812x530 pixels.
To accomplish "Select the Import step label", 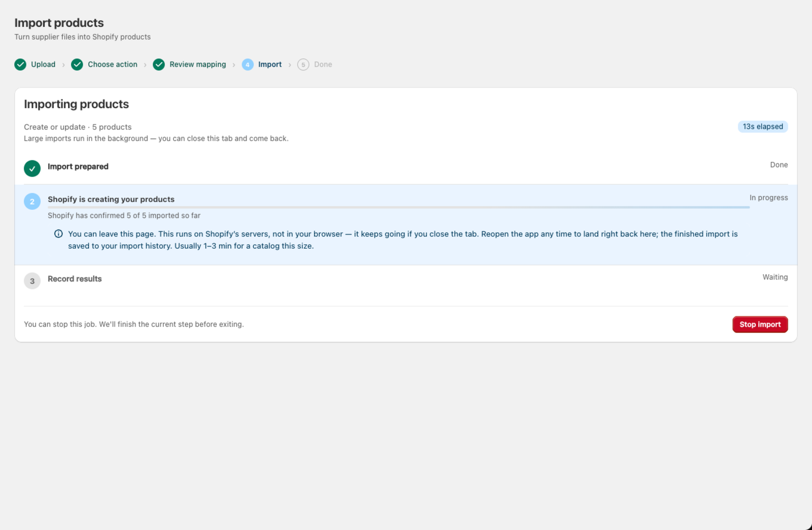I will 270,64.
